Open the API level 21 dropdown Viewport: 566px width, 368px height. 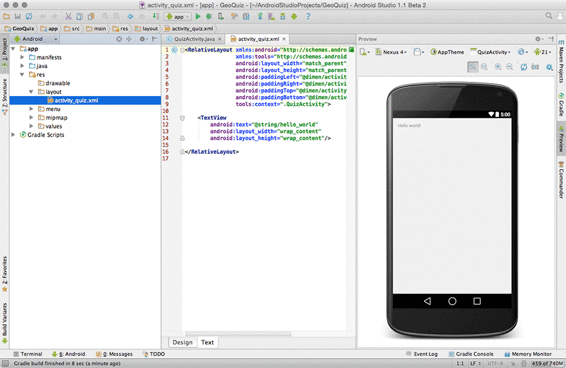point(543,52)
